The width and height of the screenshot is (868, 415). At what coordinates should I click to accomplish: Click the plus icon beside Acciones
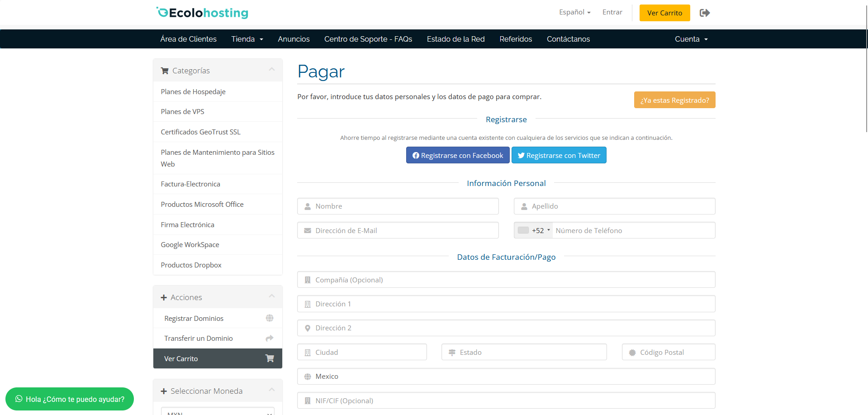pos(164,297)
